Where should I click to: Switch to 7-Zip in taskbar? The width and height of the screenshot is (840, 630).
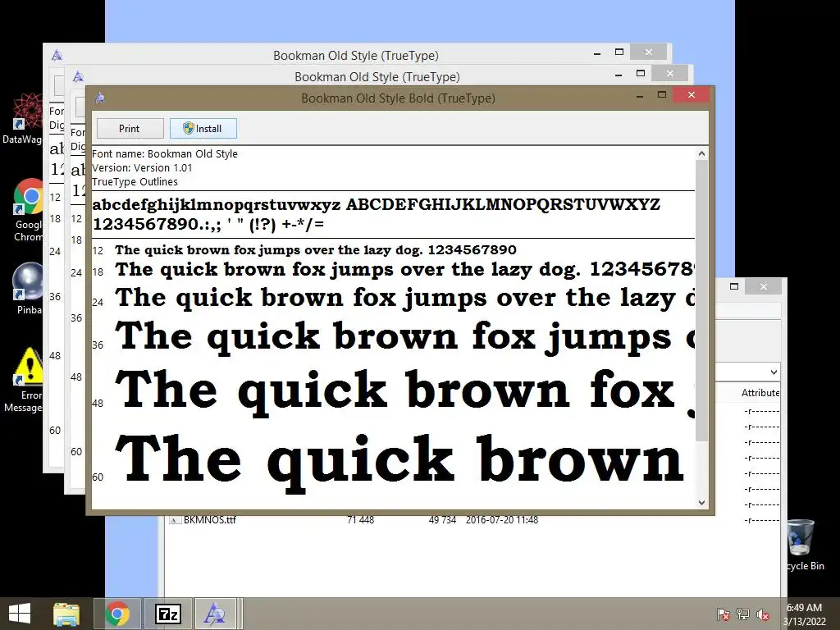coord(167,614)
